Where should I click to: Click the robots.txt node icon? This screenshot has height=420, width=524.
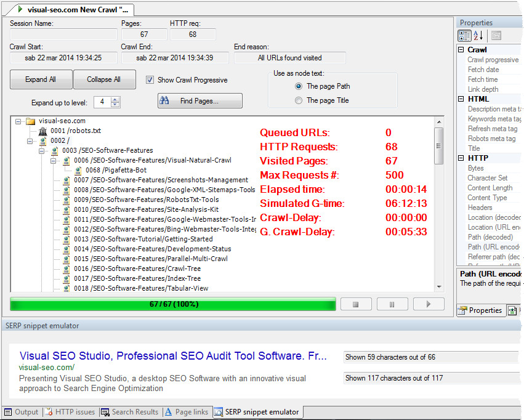42,131
